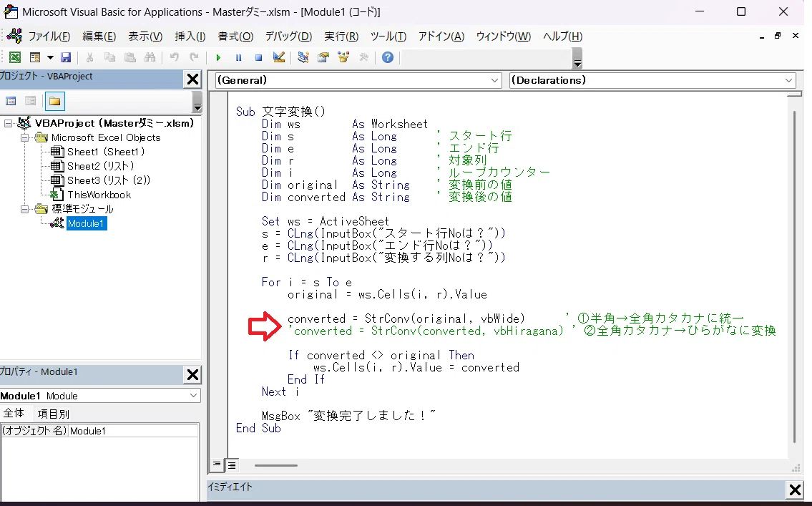Click the Cut scissors icon
Screen dimensions: 812x506
pyautogui.click(x=89, y=57)
